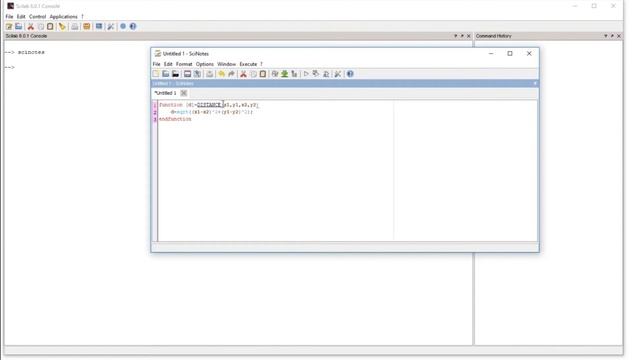Undock the Command History panel

[x=612, y=36]
